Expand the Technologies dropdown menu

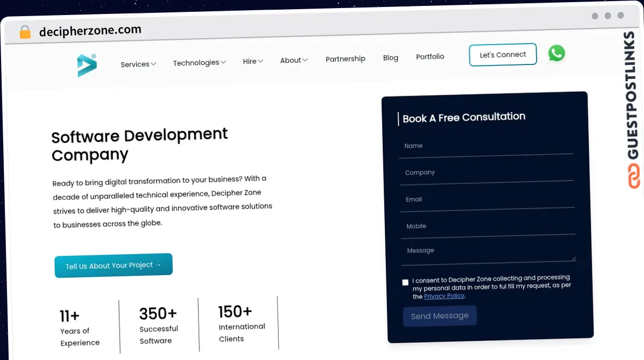tap(199, 63)
